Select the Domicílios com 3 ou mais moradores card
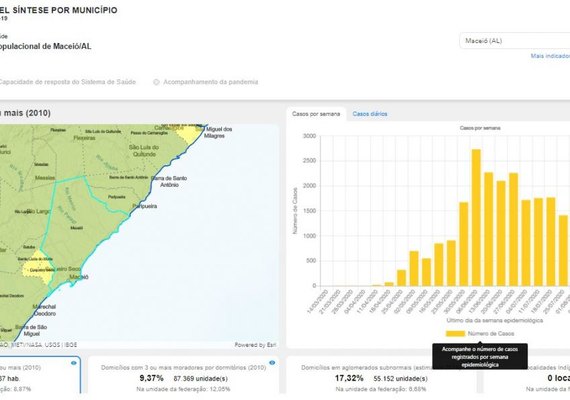Image resolution: width=570 pixels, height=400 pixels. tap(184, 375)
